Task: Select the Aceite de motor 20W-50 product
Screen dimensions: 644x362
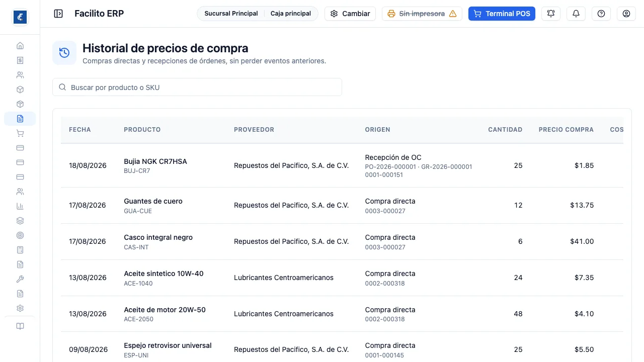Action: (165, 310)
